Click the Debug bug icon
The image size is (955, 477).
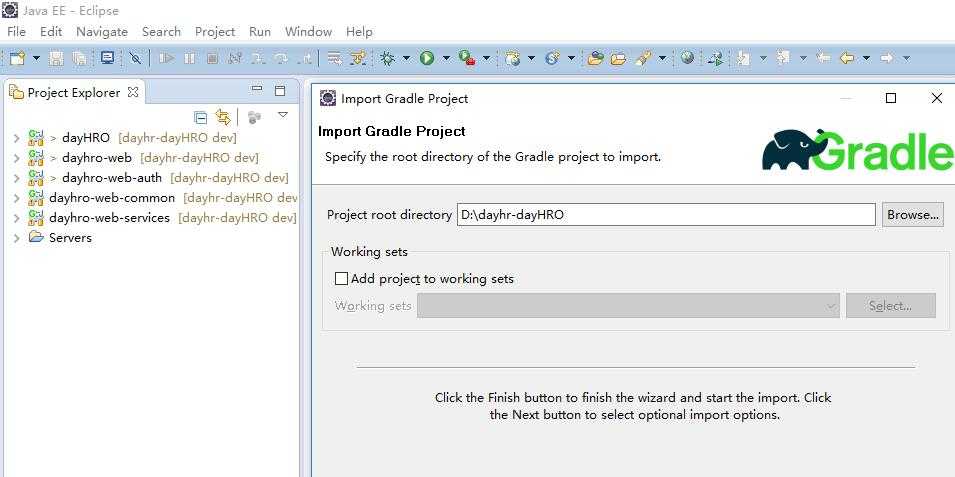(x=388, y=59)
